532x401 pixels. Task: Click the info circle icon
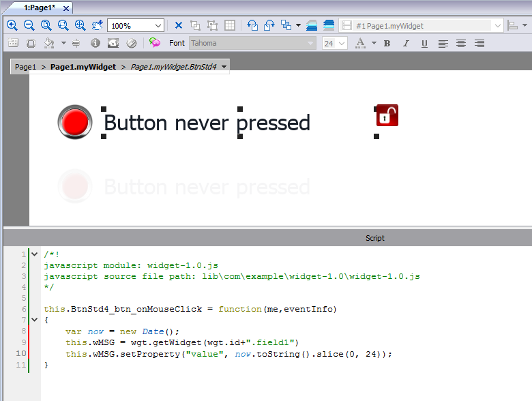click(x=95, y=43)
